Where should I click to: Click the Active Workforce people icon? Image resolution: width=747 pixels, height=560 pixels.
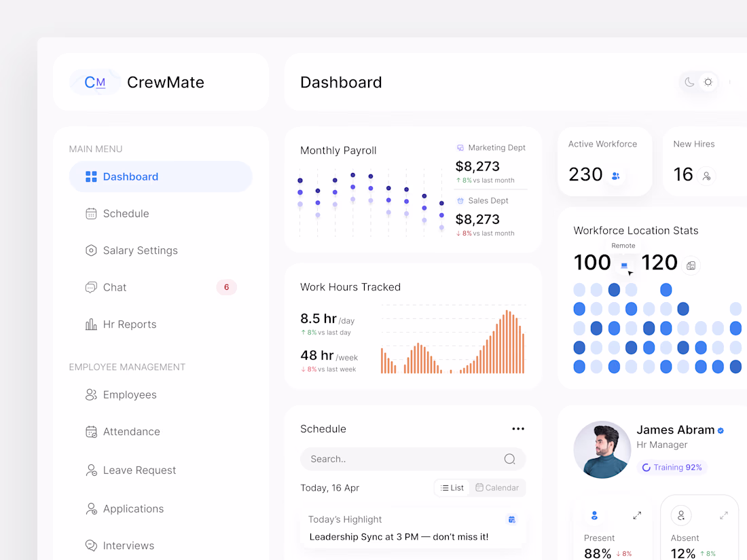[615, 176]
